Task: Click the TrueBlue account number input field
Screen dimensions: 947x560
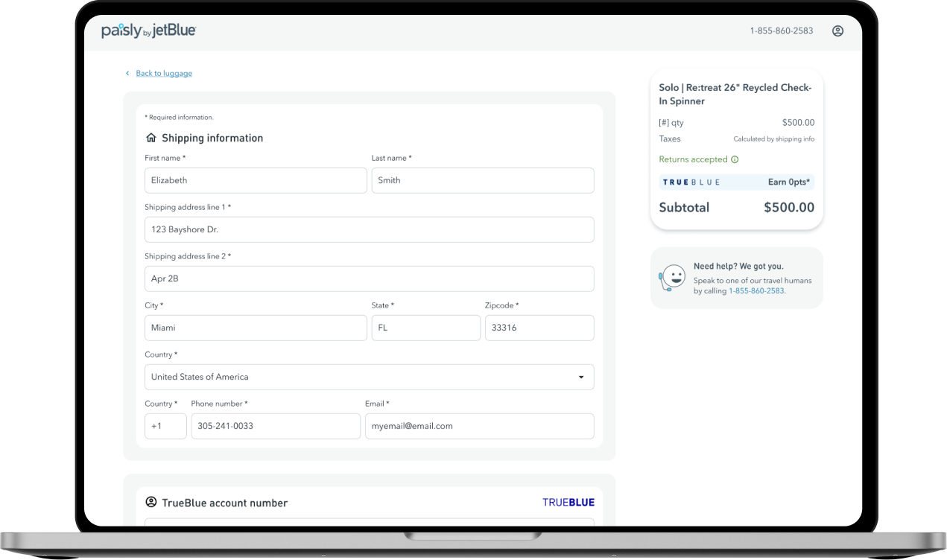Action: pyautogui.click(x=370, y=522)
